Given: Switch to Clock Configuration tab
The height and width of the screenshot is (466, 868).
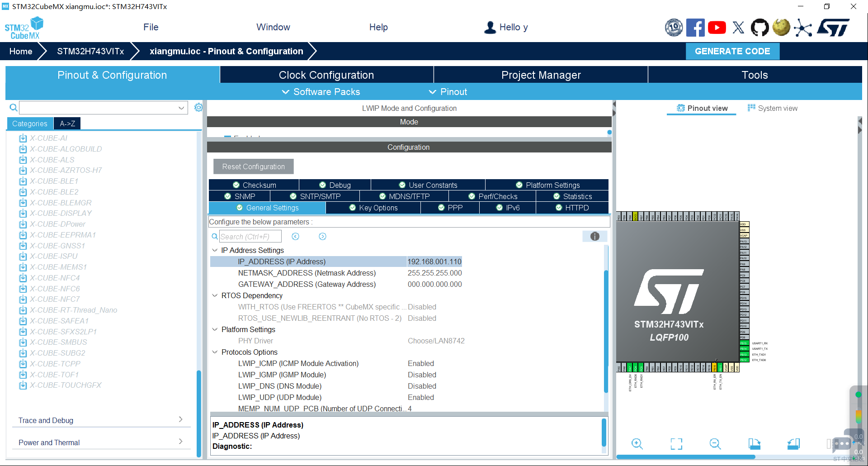Looking at the screenshot, I should (326, 75).
